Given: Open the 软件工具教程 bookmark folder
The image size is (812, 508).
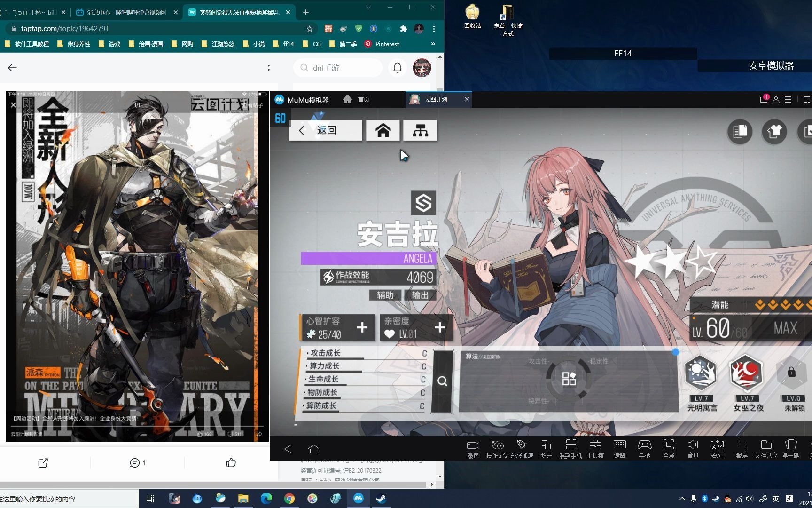Looking at the screenshot, I should (x=26, y=44).
